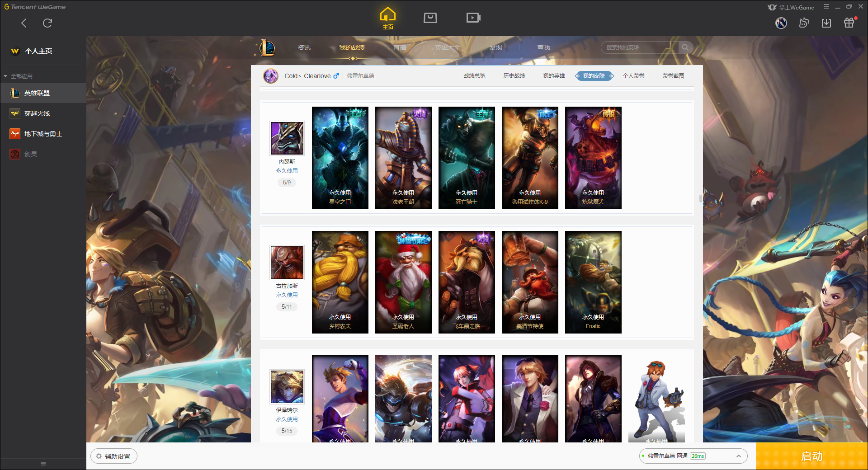Click the player avatar next to Cold丶Clearlove
Image resolution: width=868 pixels, height=470 pixels.
point(271,76)
